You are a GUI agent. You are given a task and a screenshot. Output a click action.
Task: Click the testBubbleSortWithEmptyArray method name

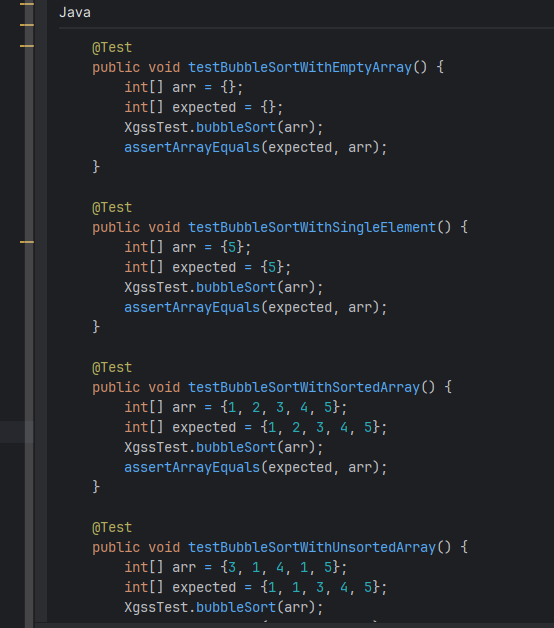pyautogui.click(x=300, y=67)
